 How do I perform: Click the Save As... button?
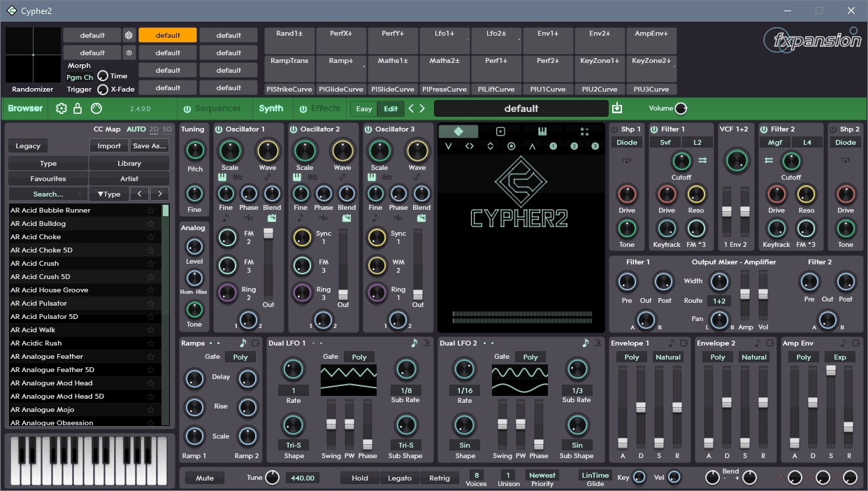coord(150,145)
